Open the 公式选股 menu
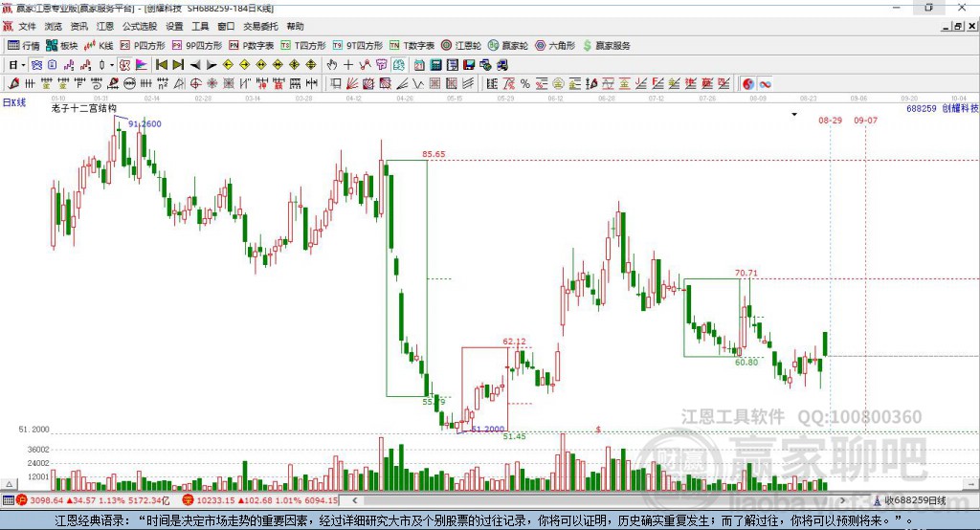 (x=140, y=26)
